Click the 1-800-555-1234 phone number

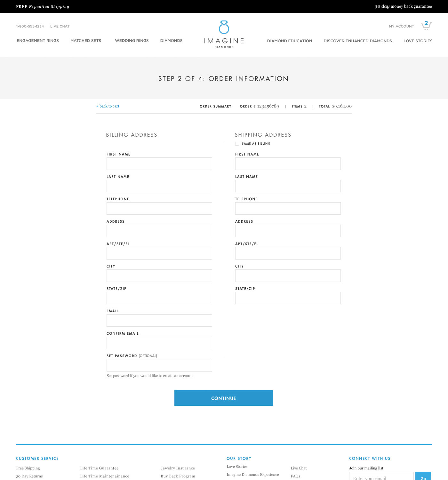click(30, 26)
